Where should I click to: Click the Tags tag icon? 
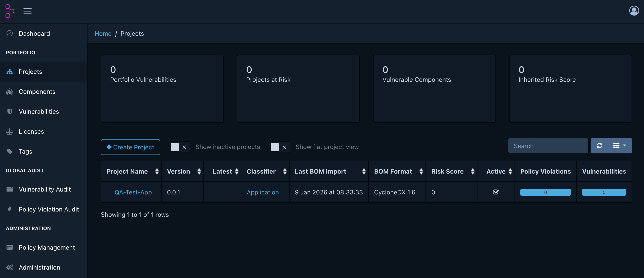10,151
